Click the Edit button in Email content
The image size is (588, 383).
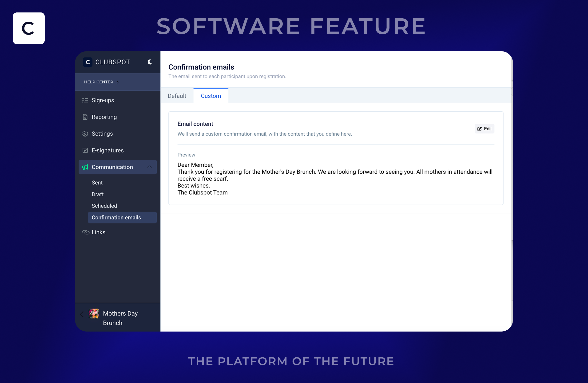click(x=485, y=129)
